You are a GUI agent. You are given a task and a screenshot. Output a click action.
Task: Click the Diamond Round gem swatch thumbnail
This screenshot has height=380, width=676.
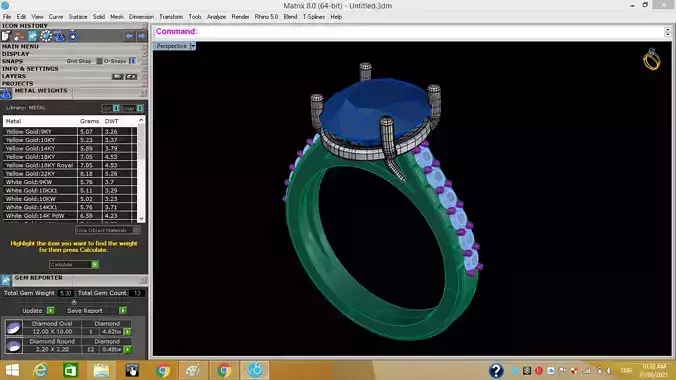tap(13, 346)
